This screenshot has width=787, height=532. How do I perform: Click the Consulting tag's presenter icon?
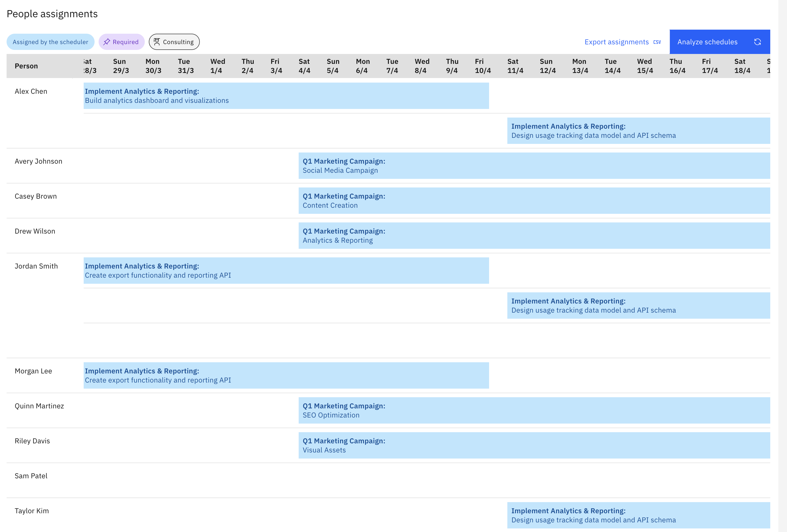(157, 42)
